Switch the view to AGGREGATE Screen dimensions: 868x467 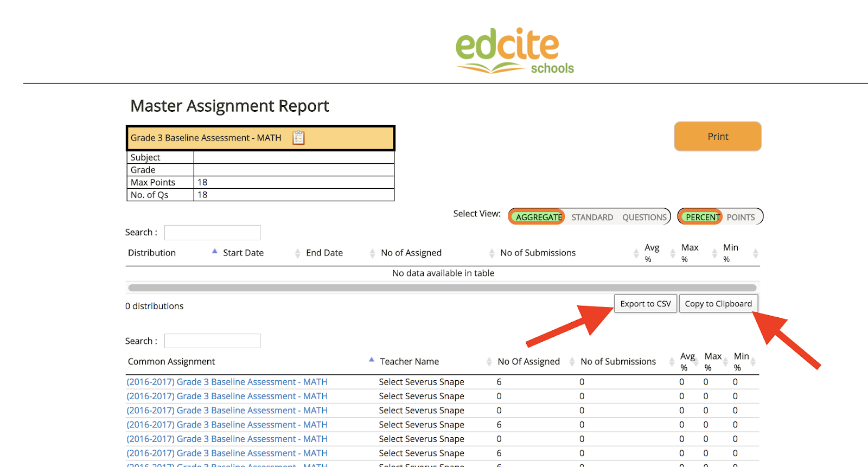[538, 217]
